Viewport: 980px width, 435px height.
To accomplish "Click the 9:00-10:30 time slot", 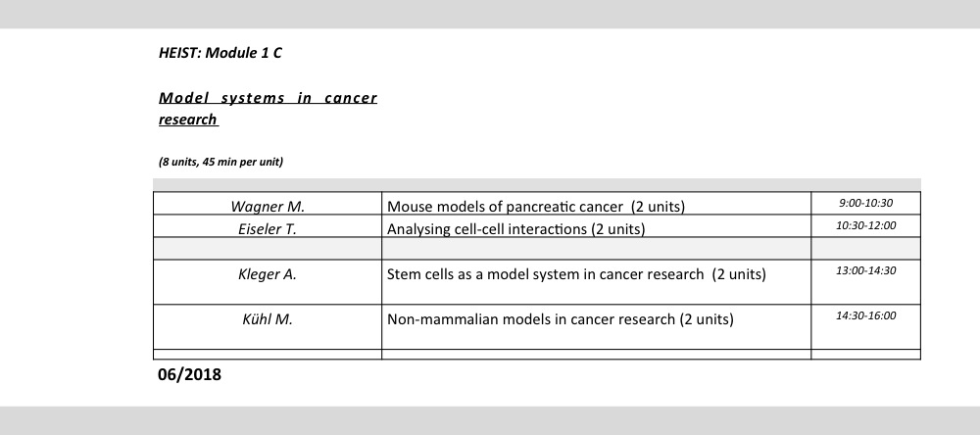I will pyautogui.click(x=865, y=203).
